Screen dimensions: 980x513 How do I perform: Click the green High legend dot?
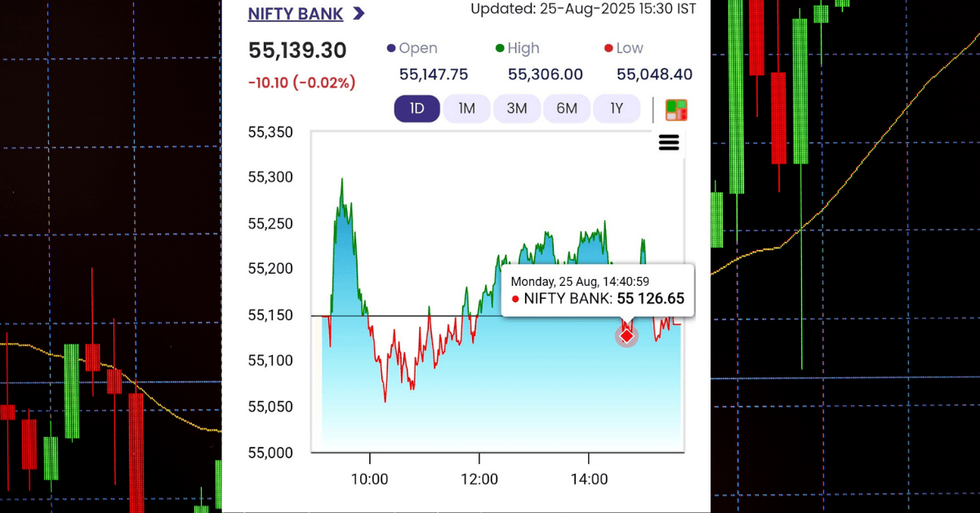tap(500, 49)
